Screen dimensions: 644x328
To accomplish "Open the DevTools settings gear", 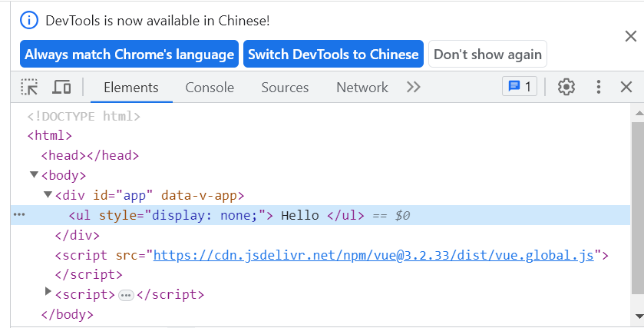I will point(566,87).
